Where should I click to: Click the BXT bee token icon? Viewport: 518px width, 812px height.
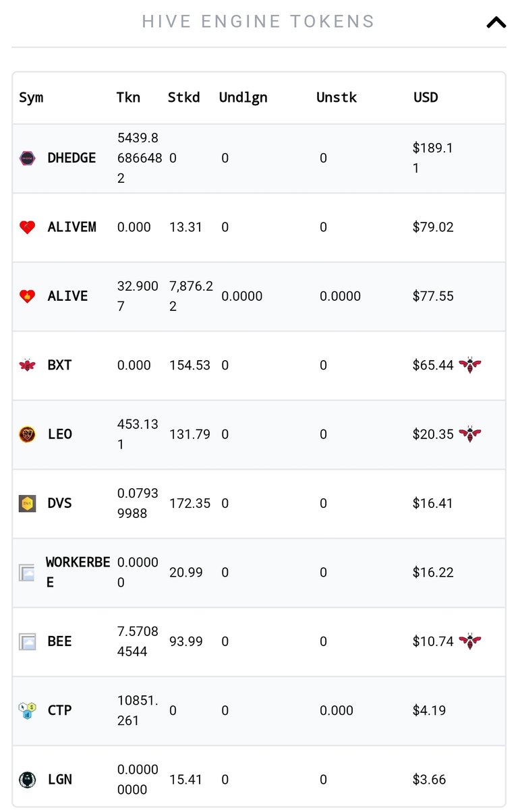point(27,366)
